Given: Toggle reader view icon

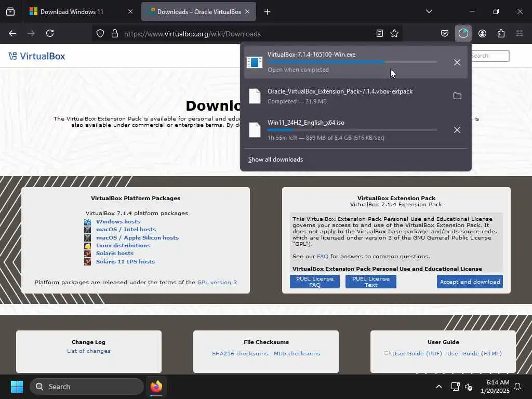Looking at the screenshot, I should pyautogui.click(x=380, y=34).
